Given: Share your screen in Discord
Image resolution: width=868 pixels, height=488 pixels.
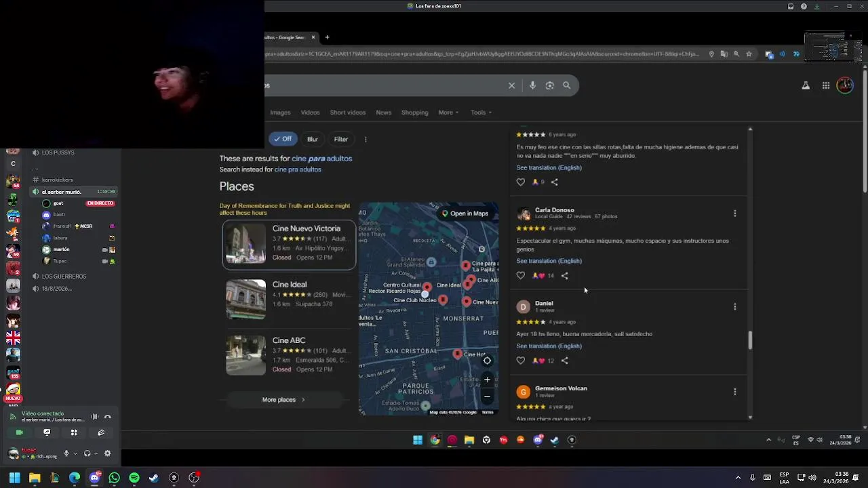Looking at the screenshot, I should coord(47,432).
